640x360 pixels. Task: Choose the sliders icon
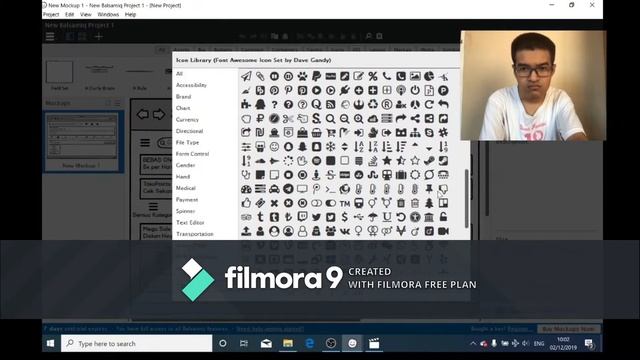coord(246,147)
